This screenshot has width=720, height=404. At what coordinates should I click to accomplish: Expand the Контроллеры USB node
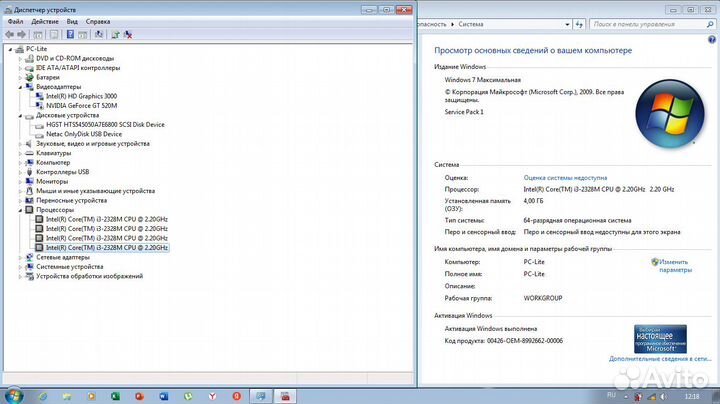point(20,172)
